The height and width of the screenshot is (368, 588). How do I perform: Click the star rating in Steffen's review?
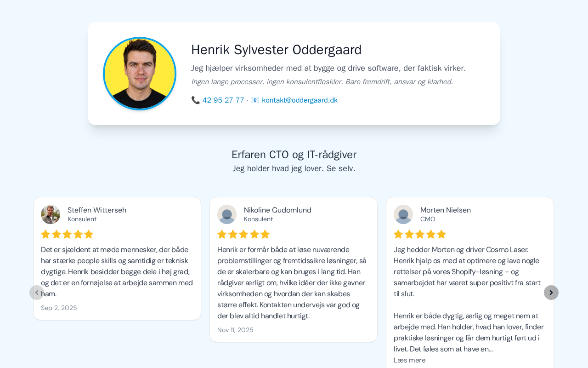pyautogui.click(x=67, y=235)
